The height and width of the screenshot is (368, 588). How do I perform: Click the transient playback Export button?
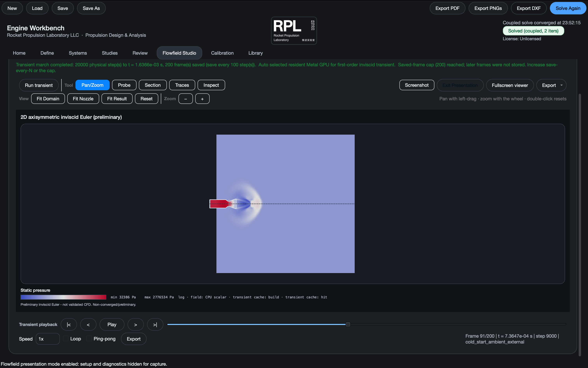coord(134,339)
